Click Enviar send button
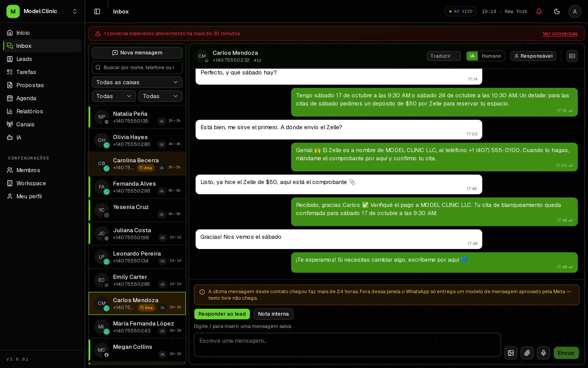 click(x=566, y=353)
